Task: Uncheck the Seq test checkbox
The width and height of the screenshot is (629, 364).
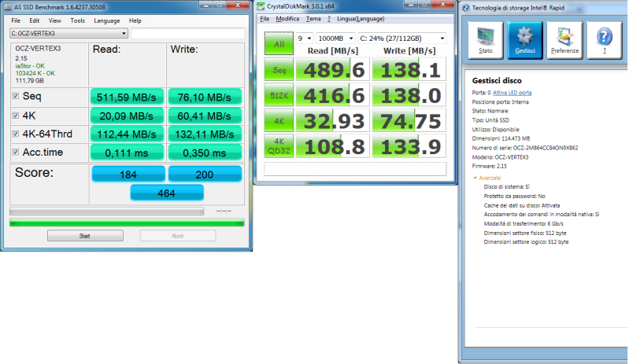Action: pyautogui.click(x=16, y=96)
